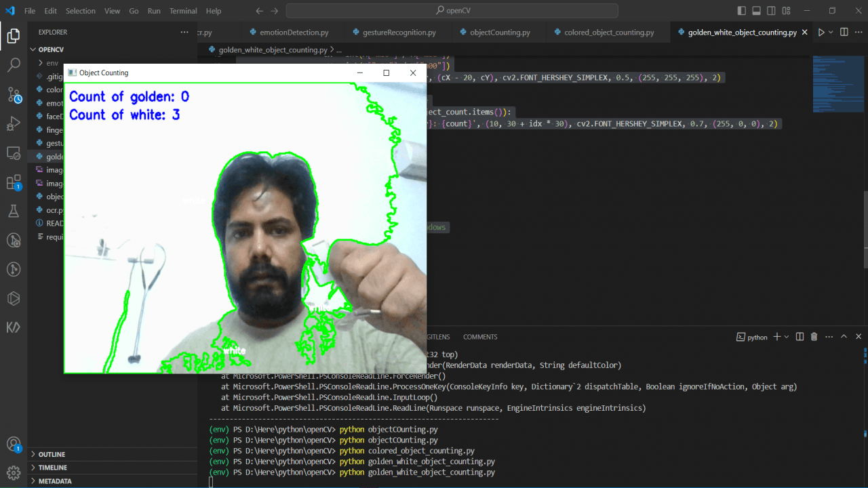Maximize the Object Counting window
The image size is (868, 488).
(x=387, y=73)
